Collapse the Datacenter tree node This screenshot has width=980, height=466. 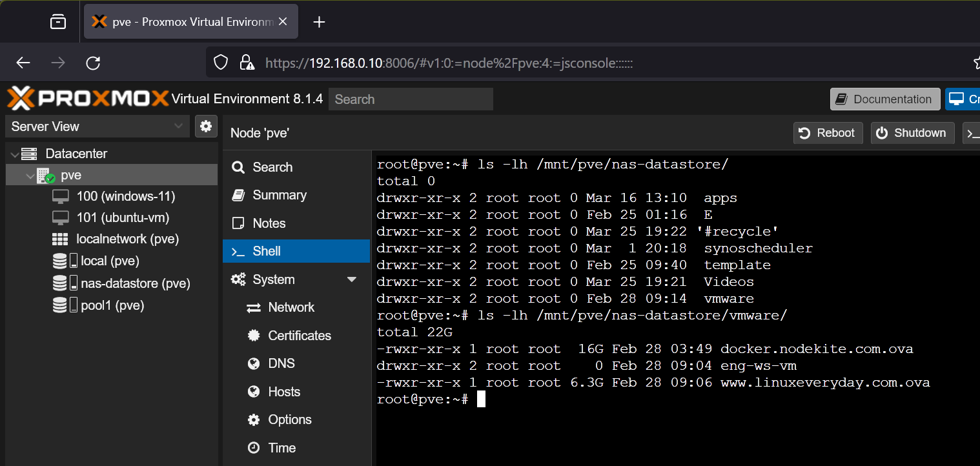click(14, 154)
